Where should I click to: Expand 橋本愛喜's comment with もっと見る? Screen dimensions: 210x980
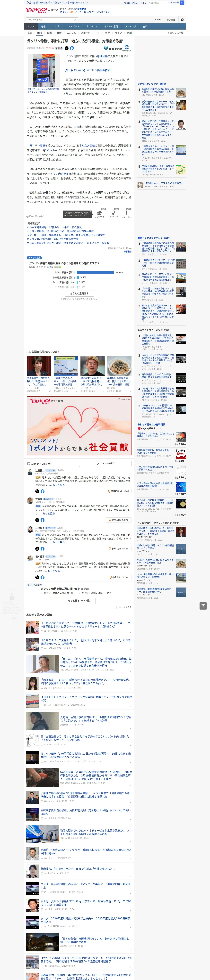pos(54,571)
